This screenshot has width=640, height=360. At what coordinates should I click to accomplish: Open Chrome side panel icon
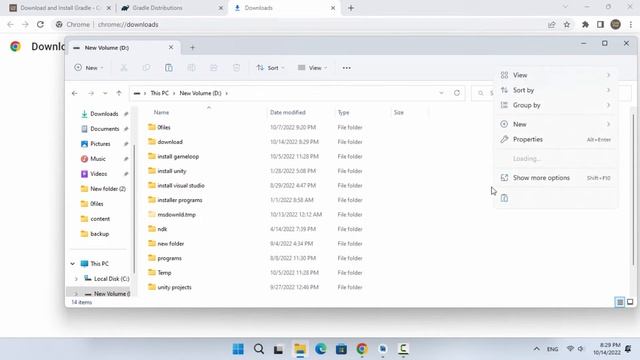click(x=600, y=24)
